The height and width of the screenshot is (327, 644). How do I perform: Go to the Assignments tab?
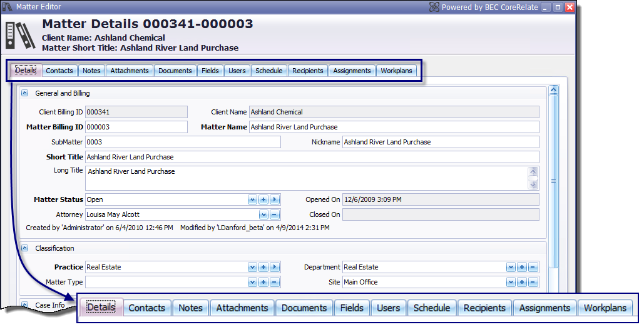click(x=352, y=71)
